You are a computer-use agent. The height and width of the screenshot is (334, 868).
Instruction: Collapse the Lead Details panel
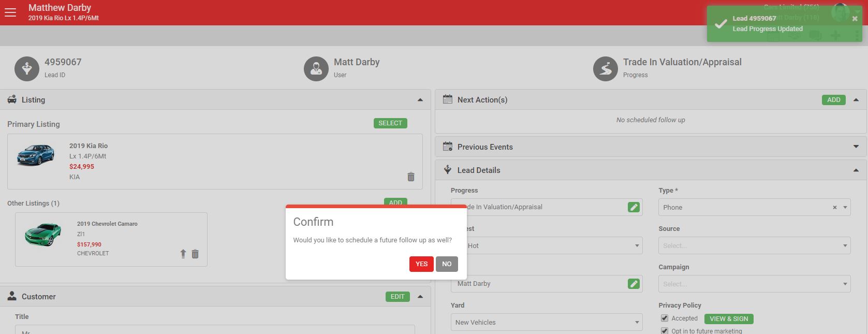coord(856,170)
